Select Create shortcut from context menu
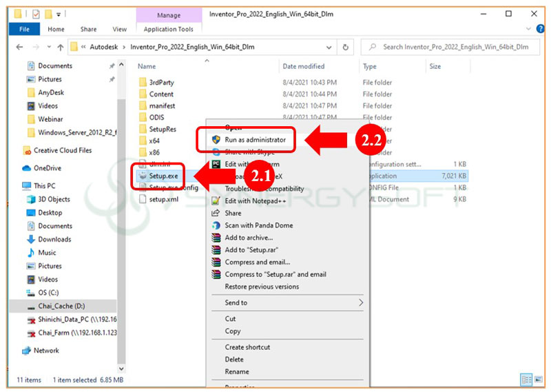The width and height of the screenshot is (551, 392). [247, 347]
